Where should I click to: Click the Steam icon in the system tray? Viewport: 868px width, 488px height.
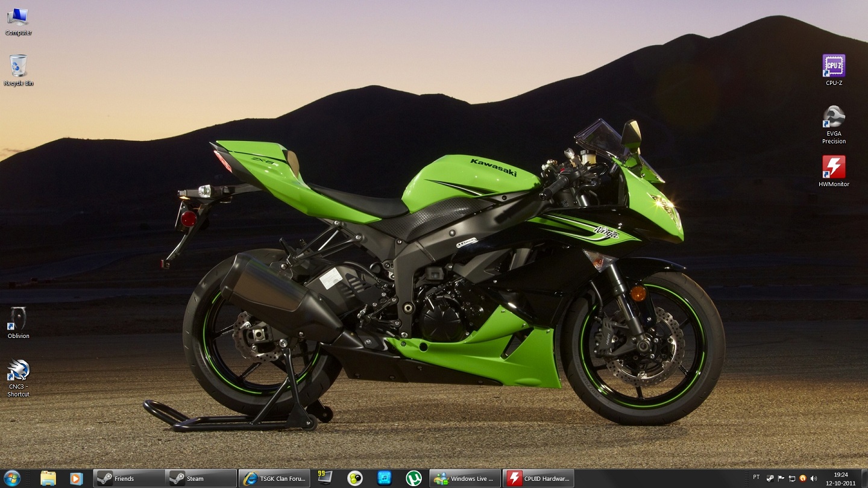coord(770,478)
